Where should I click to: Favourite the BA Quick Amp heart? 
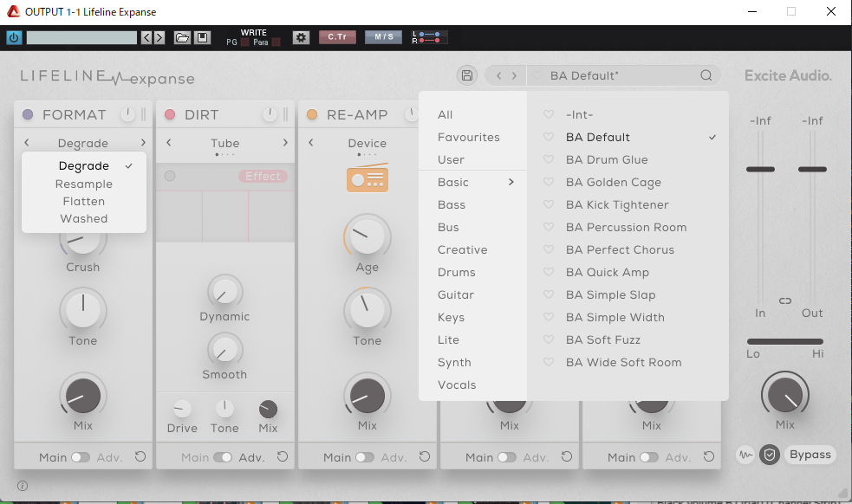pos(549,272)
